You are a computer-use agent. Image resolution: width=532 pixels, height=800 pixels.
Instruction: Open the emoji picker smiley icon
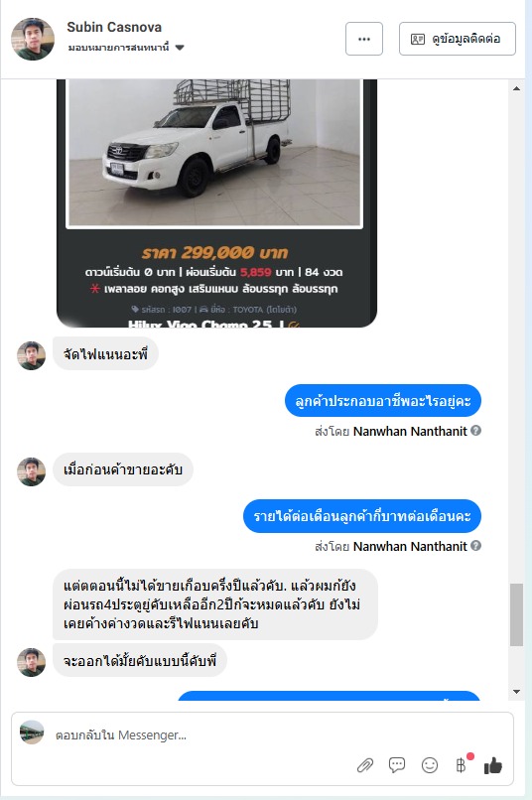click(x=430, y=765)
